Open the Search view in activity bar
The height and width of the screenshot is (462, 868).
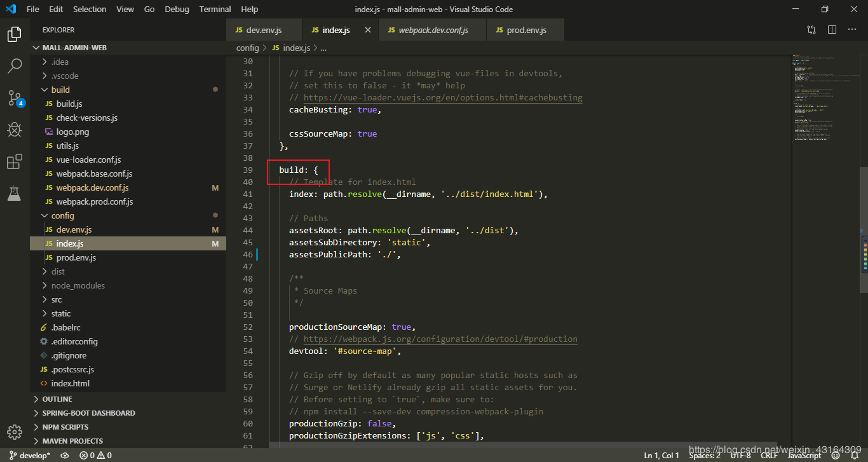coord(14,65)
